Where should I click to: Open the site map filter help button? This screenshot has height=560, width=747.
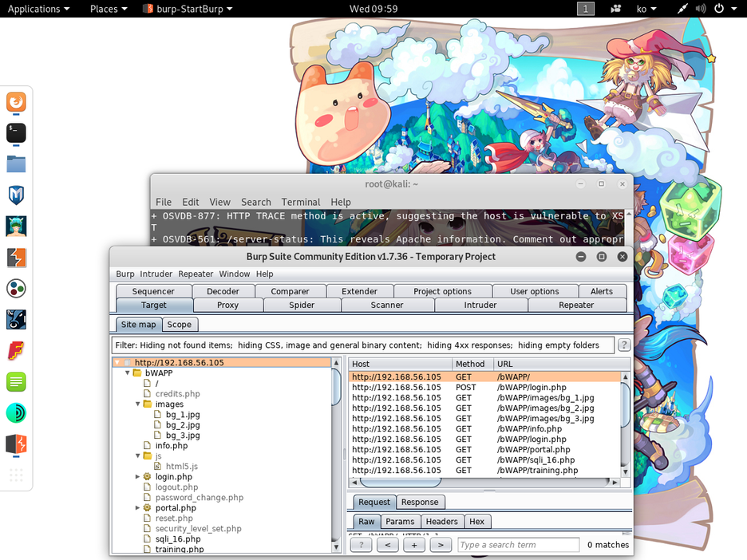[x=623, y=345]
